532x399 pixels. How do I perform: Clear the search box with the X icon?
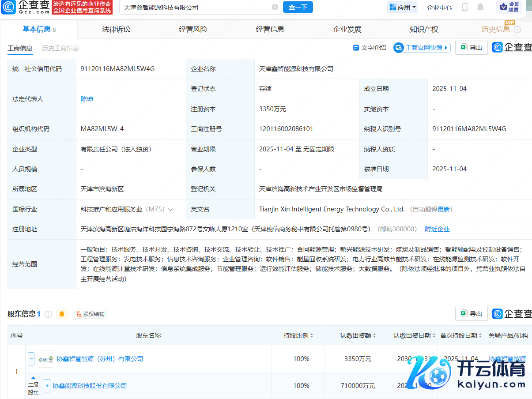pyautogui.click(x=275, y=8)
